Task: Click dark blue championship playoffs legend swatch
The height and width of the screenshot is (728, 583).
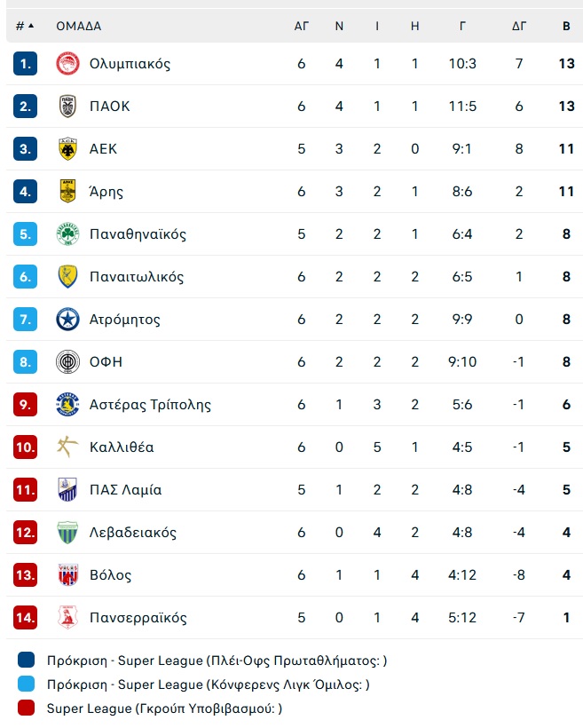Action: (x=26, y=660)
